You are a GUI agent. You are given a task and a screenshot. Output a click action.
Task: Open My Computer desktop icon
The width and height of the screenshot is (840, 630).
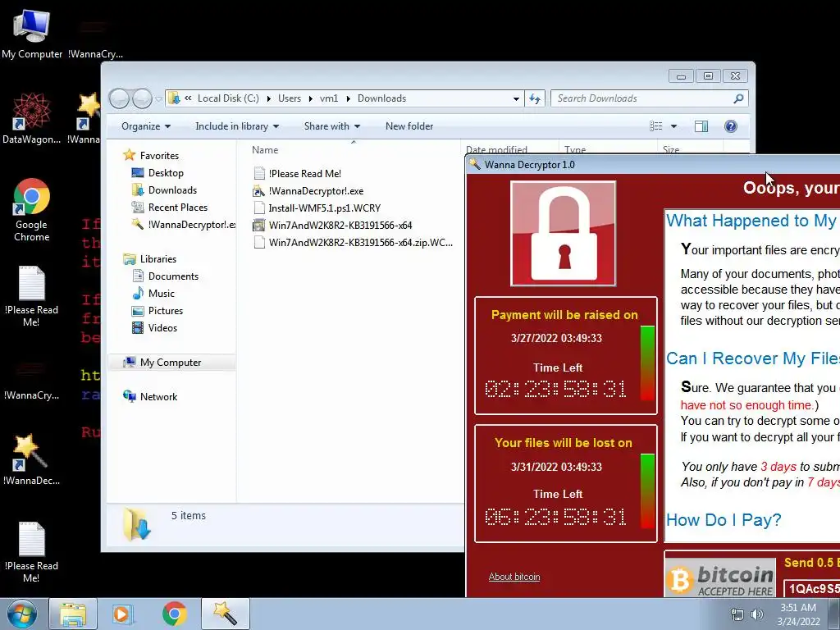click(x=32, y=33)
